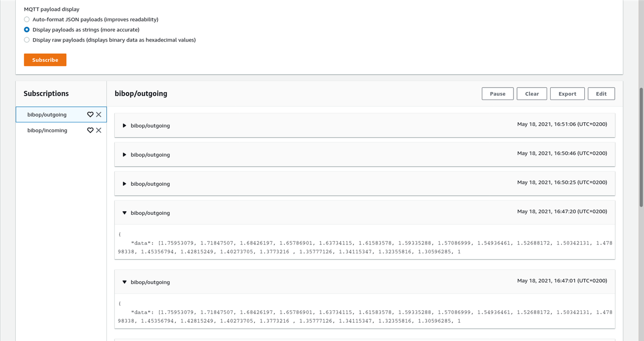
Task: Select Display payloads as strings option
Action: [27, 30]
